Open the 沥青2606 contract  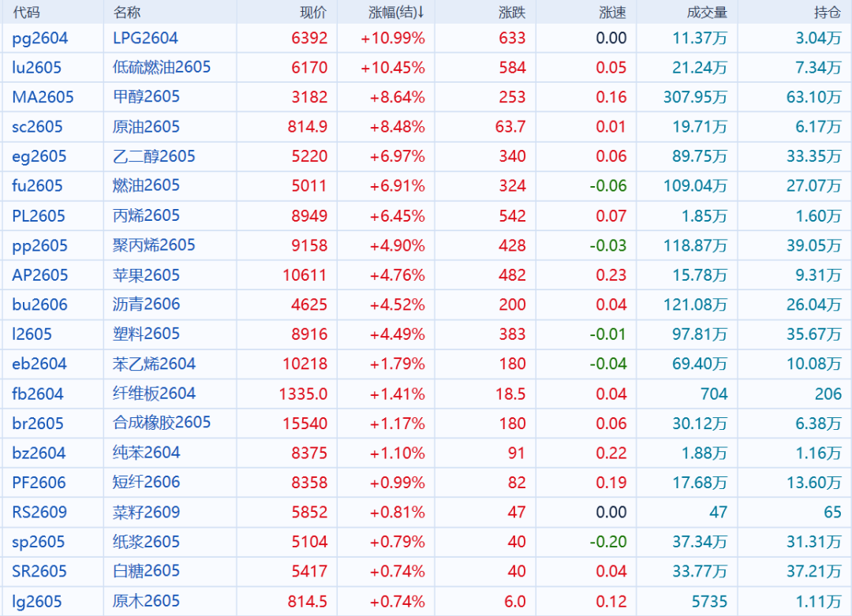pyautogui.click(x=147, y=304)
